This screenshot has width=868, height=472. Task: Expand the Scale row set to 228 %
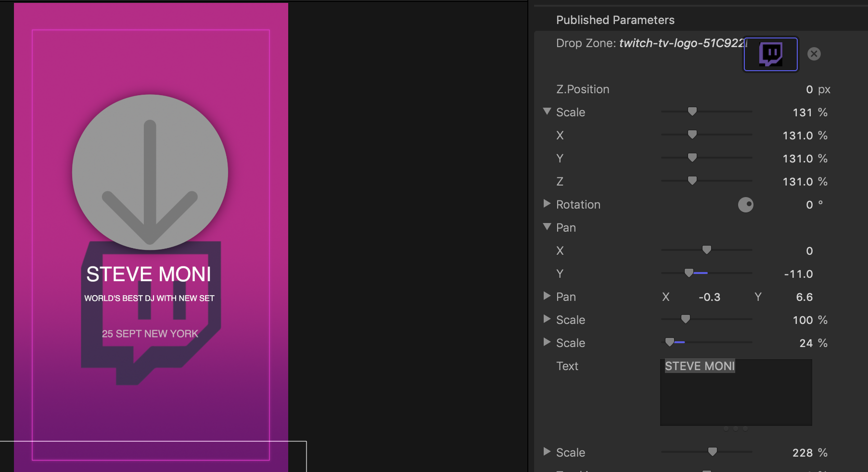coord(547,452)
